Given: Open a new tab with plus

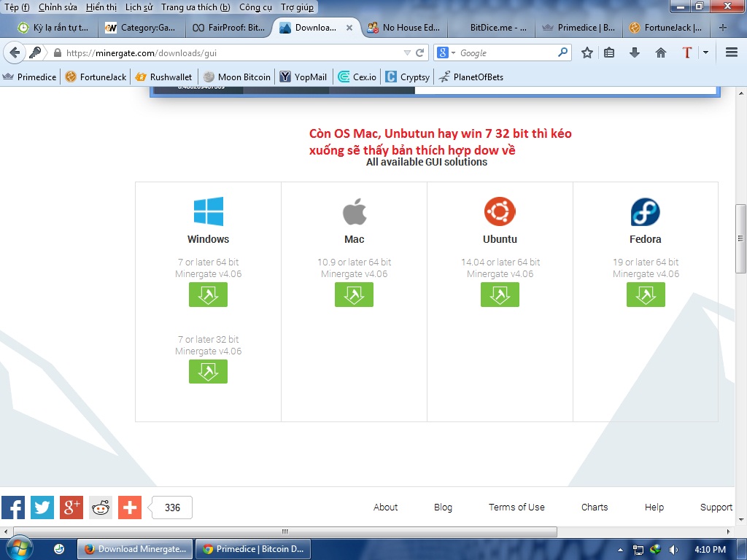Looking at the screenshot, I should pos(723,28).
